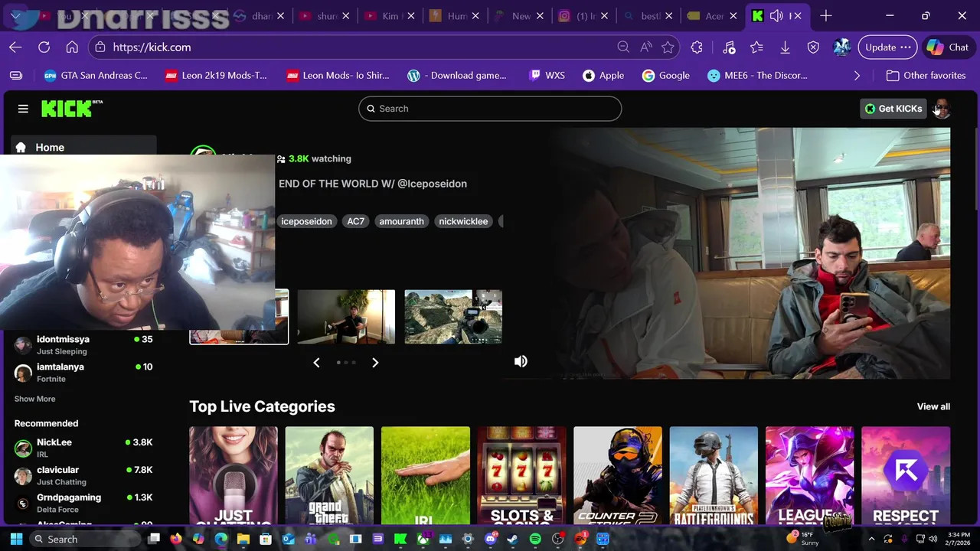Image resolution: width=980 pixels, height=551 pixels.
Task: Click the browser Update button
Action: (887, 47)
